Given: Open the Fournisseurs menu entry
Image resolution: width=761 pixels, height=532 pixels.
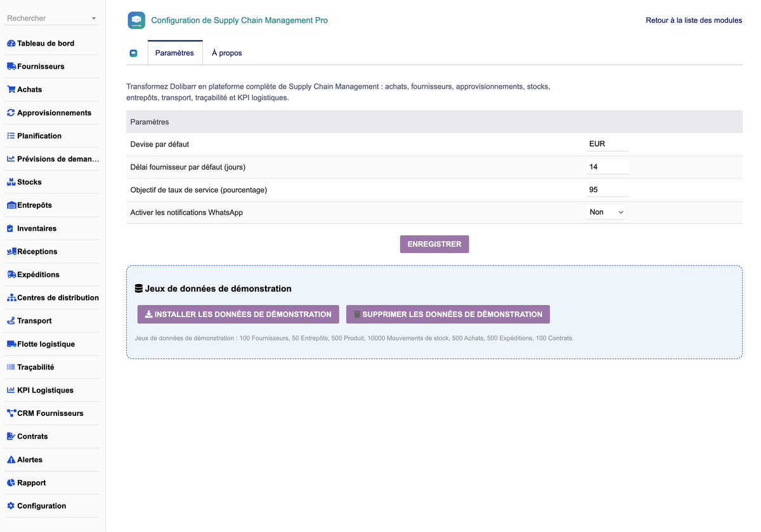Looking at the screenshot, I should 41,67.
